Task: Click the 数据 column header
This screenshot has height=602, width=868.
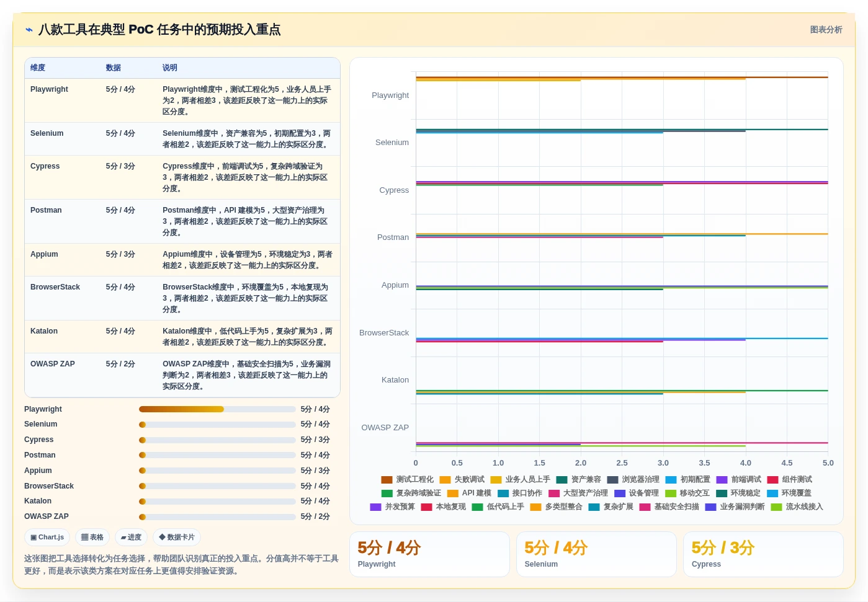Action: pos(114,68)
